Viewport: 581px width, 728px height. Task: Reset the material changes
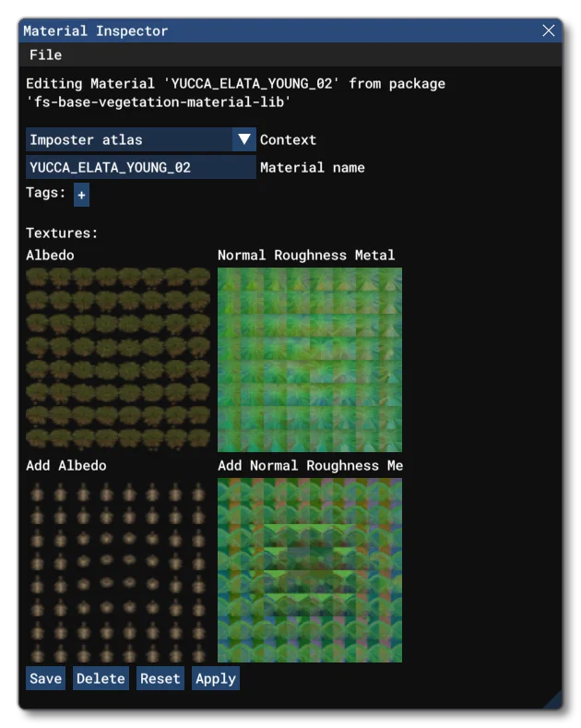[x=160, y=678]
